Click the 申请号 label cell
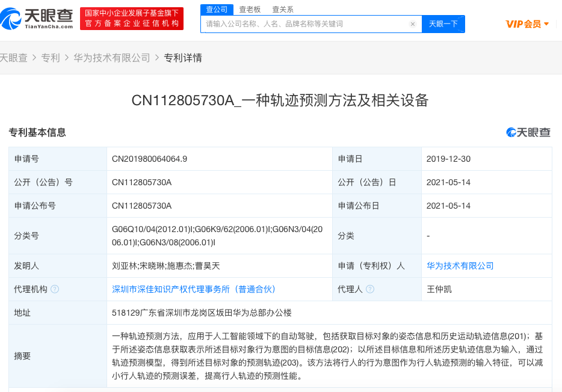 tap(58, 159)
